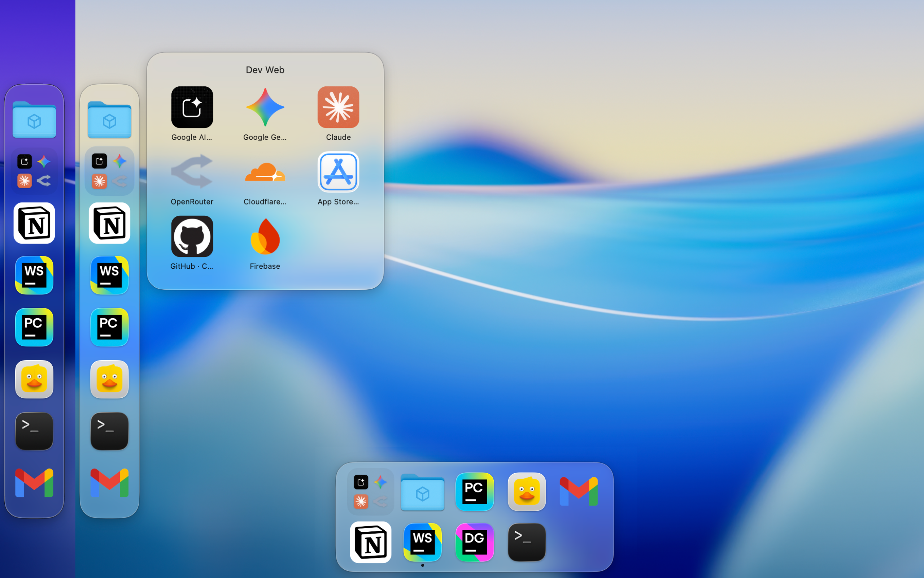Open the app group folder in dark vertical dock

click(34, 171)
